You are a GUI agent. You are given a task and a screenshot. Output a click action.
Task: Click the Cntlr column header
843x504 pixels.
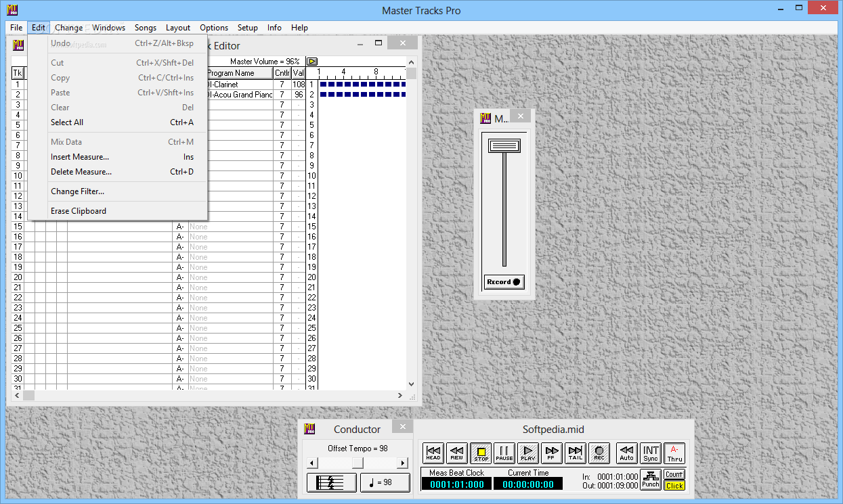[x=282, y=73]
